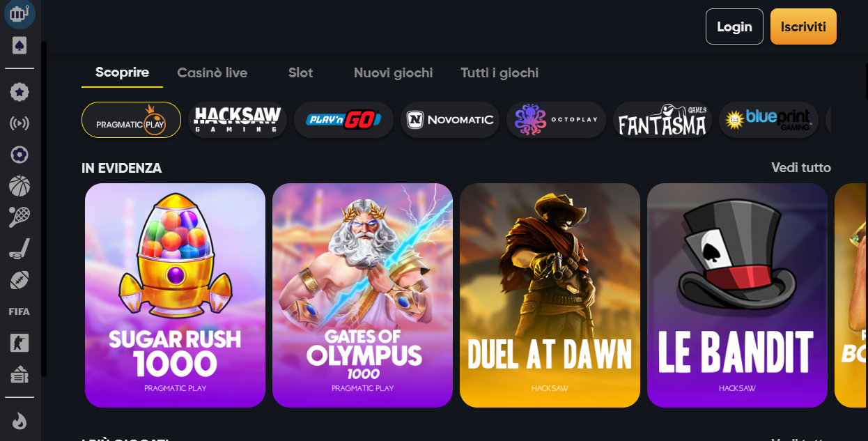Open Vedi tutto for In Evidenza
868x441 pixels.
point(801,168)
